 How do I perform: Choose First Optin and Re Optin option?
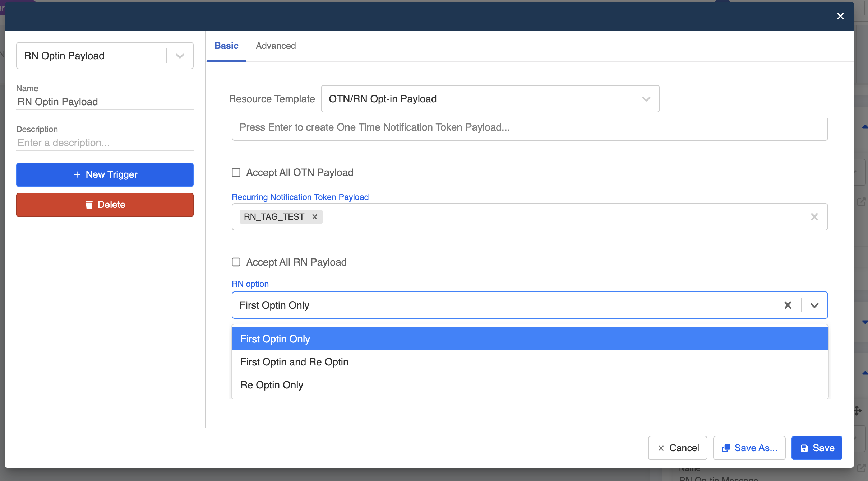294,362
